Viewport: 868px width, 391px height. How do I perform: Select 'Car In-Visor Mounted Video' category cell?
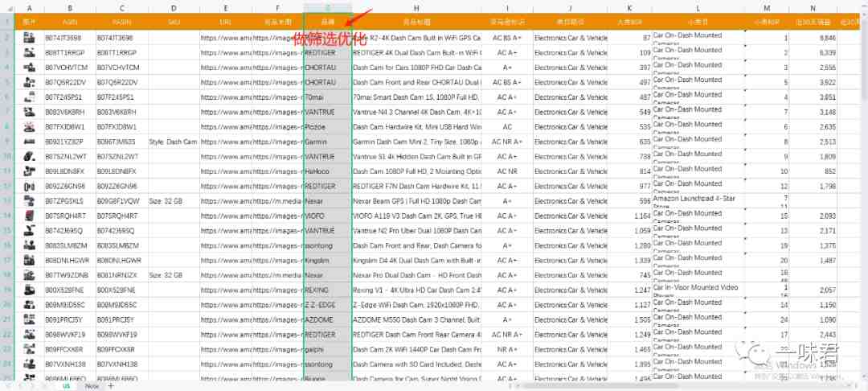[x=698, y=290]
